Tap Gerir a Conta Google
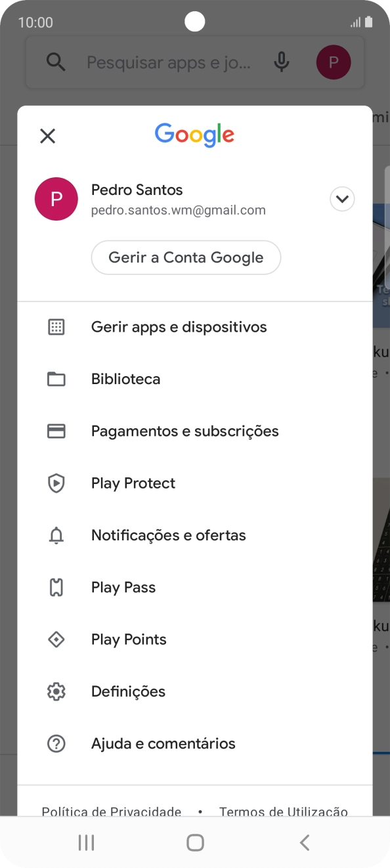390x868 pixels. [186, 257]
